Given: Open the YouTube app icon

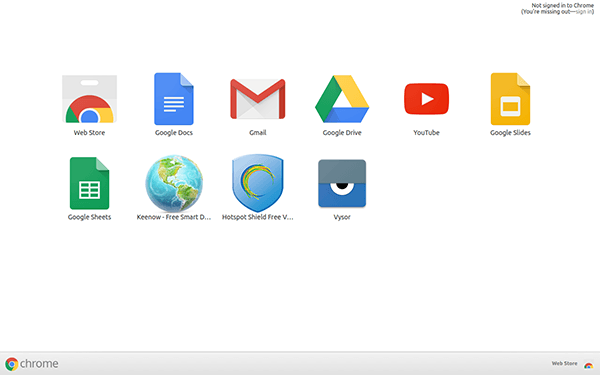Looking at the screenshot, I should pyautogui.click(x=426, y=99).
